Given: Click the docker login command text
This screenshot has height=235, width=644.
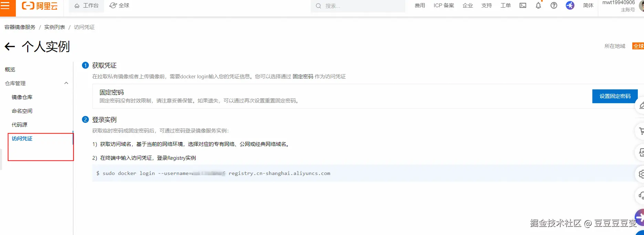Looking at the screenshot, I should (x=213, y=173).
